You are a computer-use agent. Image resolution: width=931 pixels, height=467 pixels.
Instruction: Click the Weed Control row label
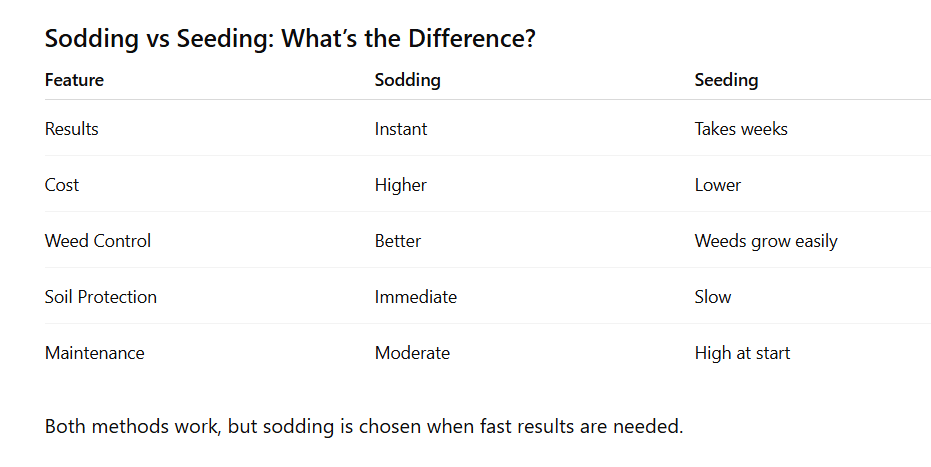pos(98,241)
